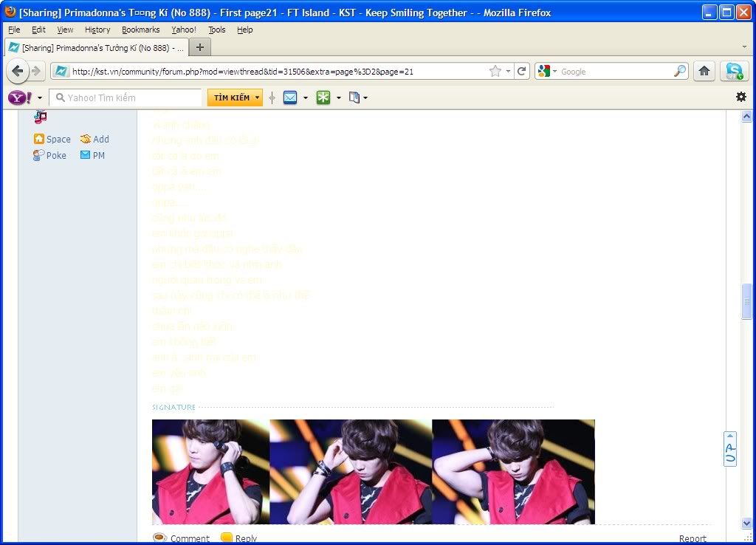This screenshot has width=756, height=545.
Task: Click the Add friend link
Action: pyautogui.click(x=100, y=139)
